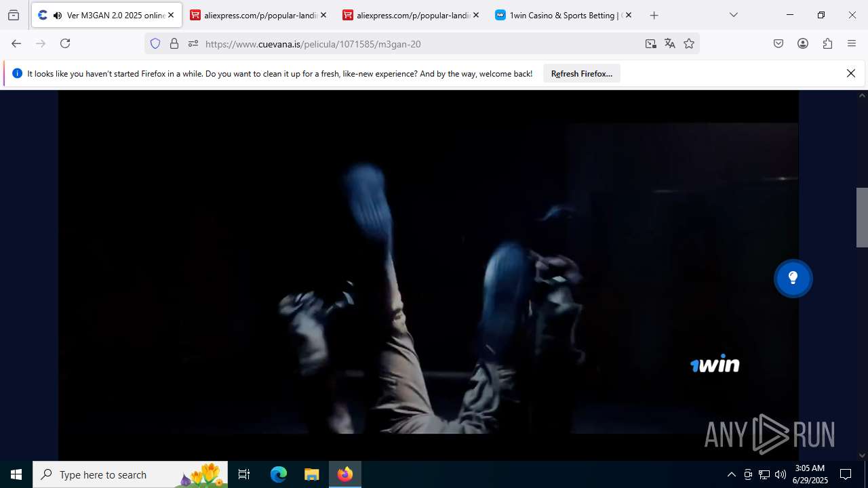Close the Ver M3GAN 2.0 2025 tab

171,15
